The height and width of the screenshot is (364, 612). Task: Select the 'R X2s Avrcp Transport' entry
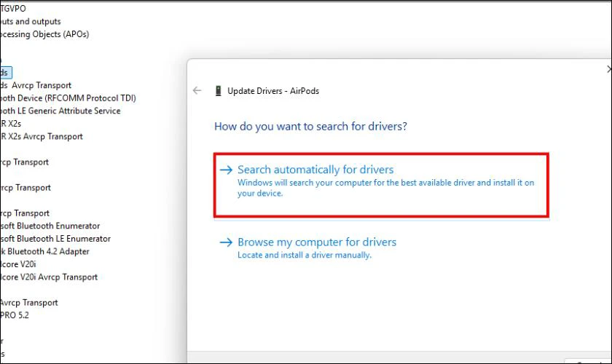coord(42,137)
